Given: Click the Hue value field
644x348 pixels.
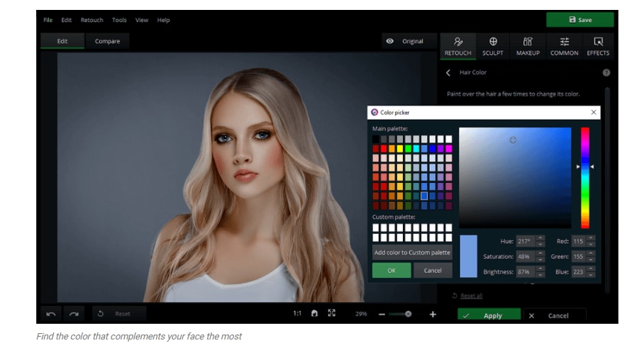Looking at the screenshot, I should (526, 241).
